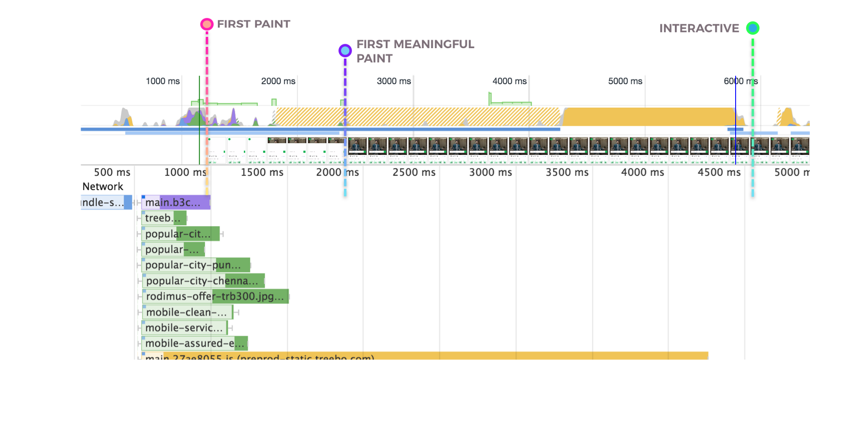Click the mobile-assured-e request bar
Screen dimensions: 868x427
(x=194, y=343)
